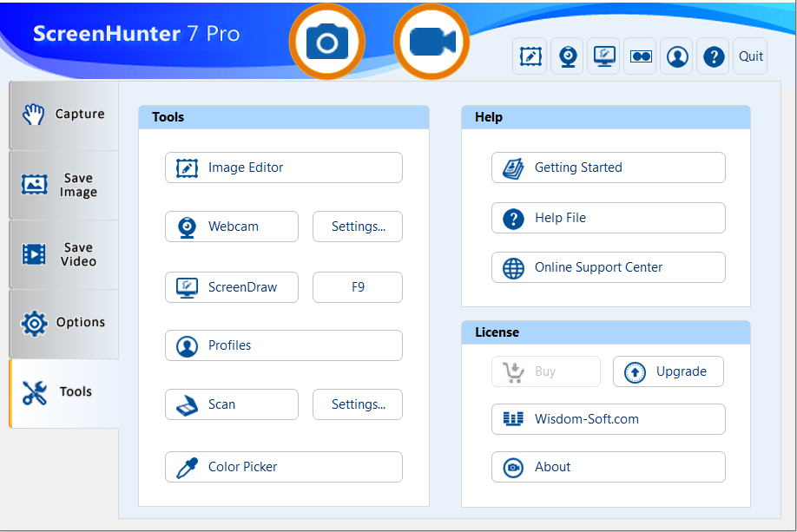The width and height of the screenshot is (797, 532).
Task: Launch the Image Editor tool
Action: (283, 167)
